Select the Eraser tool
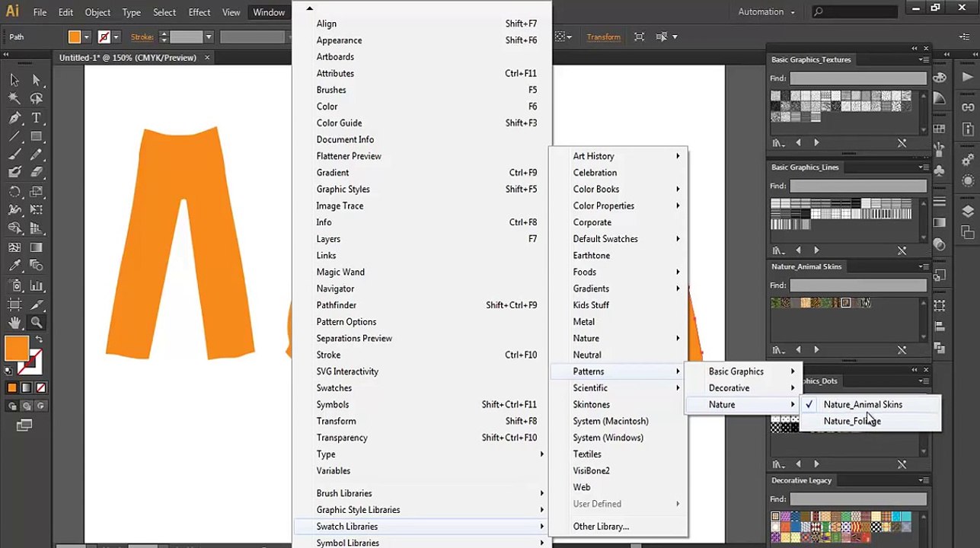This screenshot has height=548, width=980. (36, 172)
